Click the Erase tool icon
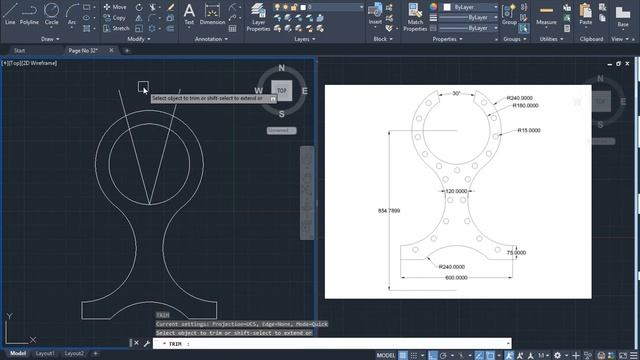Screen dimensions: 640x360 (171, 7)
